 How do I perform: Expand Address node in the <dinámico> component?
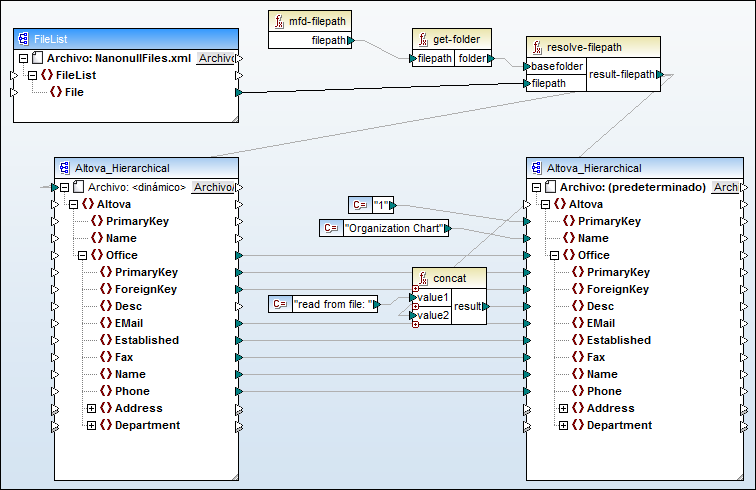(x=91, y=408)
